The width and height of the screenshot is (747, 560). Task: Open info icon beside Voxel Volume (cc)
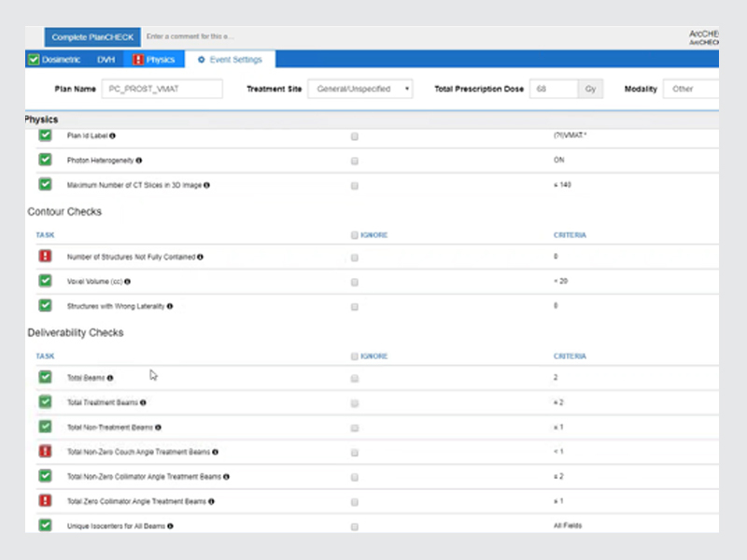(x=127, y=282)
